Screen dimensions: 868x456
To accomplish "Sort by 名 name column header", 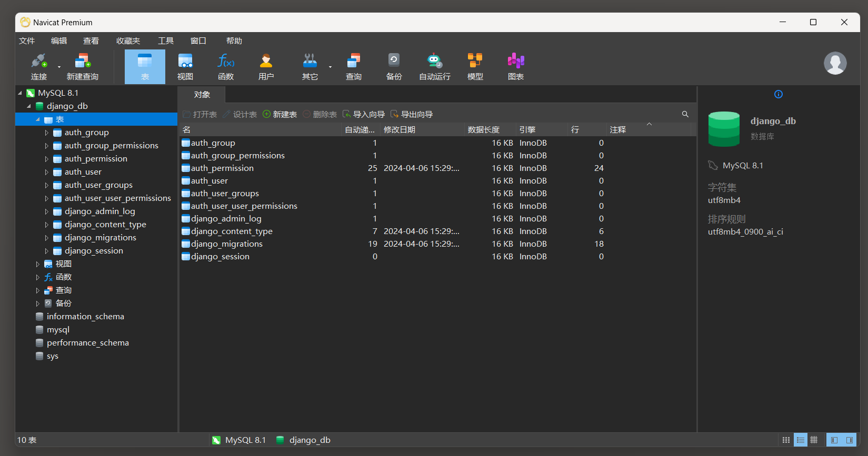I will tap(261, 130).
